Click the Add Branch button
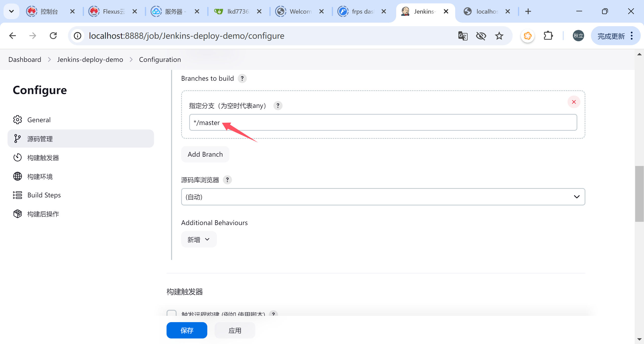The width and height of the screenshot is (644, 344). (x=205, y=154)
